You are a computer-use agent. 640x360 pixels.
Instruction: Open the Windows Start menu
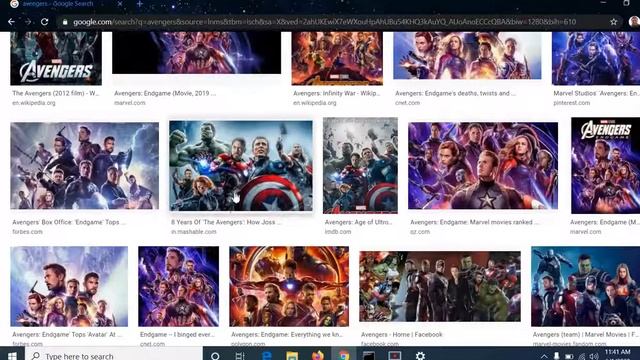[x=12, y=356]
